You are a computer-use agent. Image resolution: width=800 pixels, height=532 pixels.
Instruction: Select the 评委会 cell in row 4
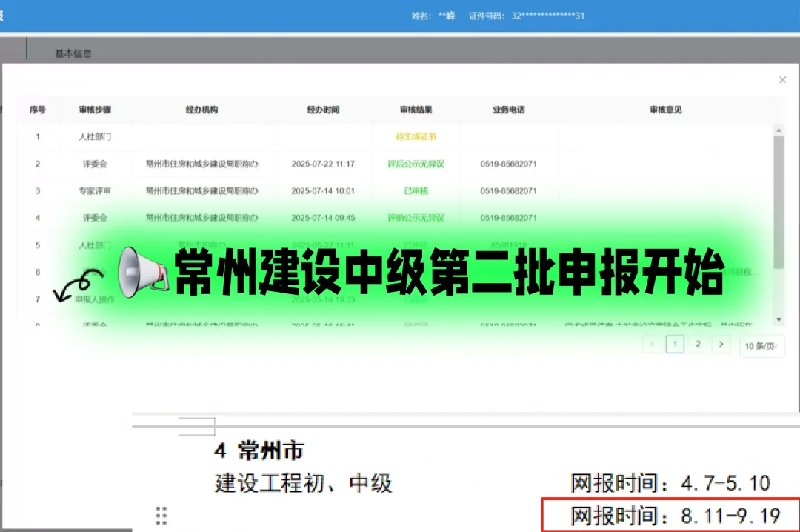point(95,218)
